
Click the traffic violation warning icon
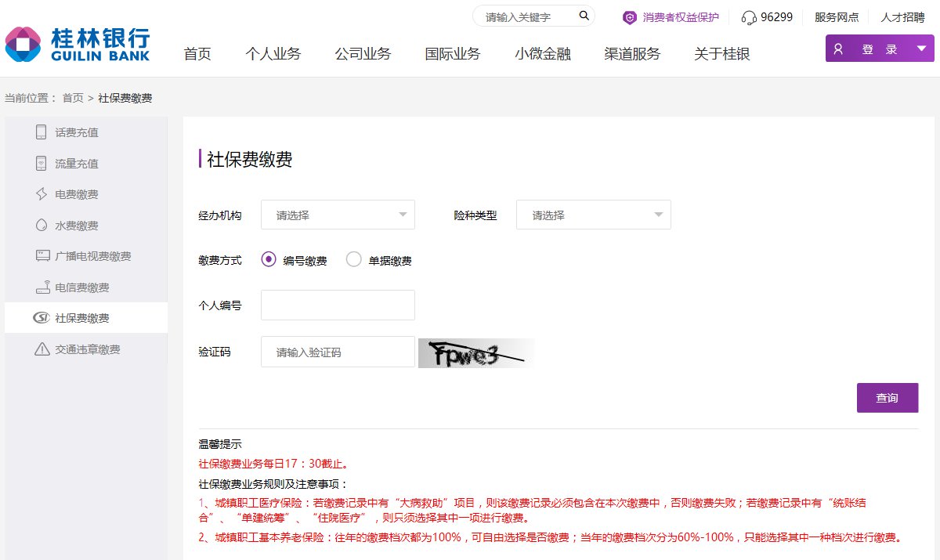coord(42,349)
